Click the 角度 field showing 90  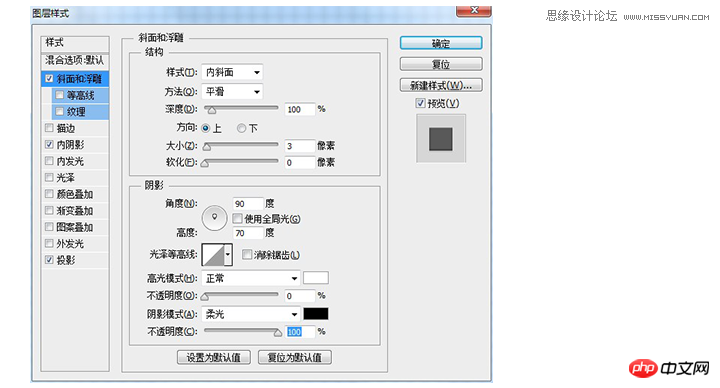pos(248,203)
